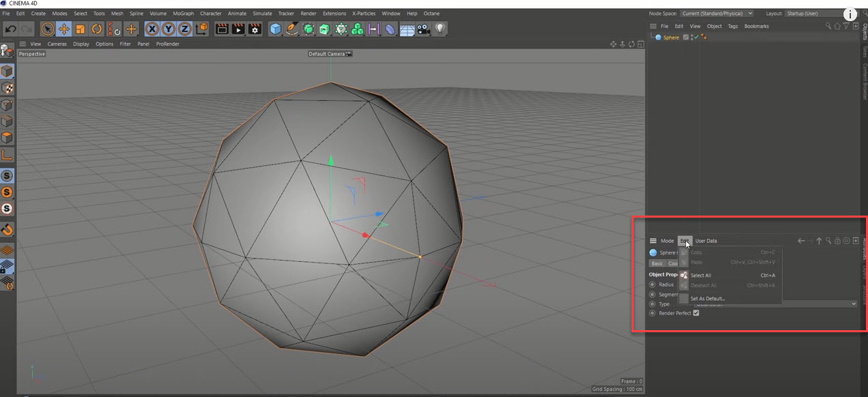Viewport: 868px width, 397px height.
Task: Open the MoGraph menu
Action: click(183, 13)
